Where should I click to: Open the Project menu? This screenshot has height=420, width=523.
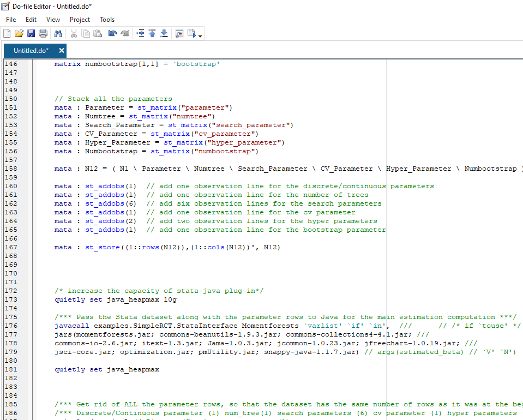80,20
